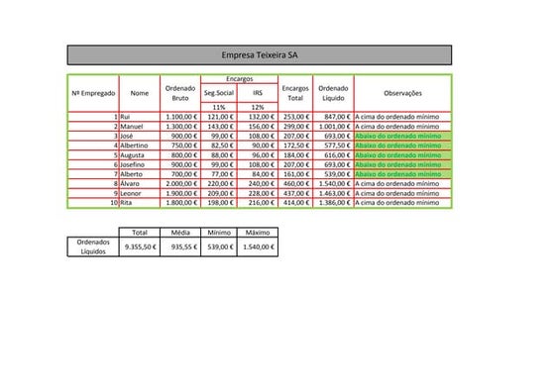
Task: Select Albertino's Seg.Social value '82,50 €'
Action: click(x=219, y=146)
